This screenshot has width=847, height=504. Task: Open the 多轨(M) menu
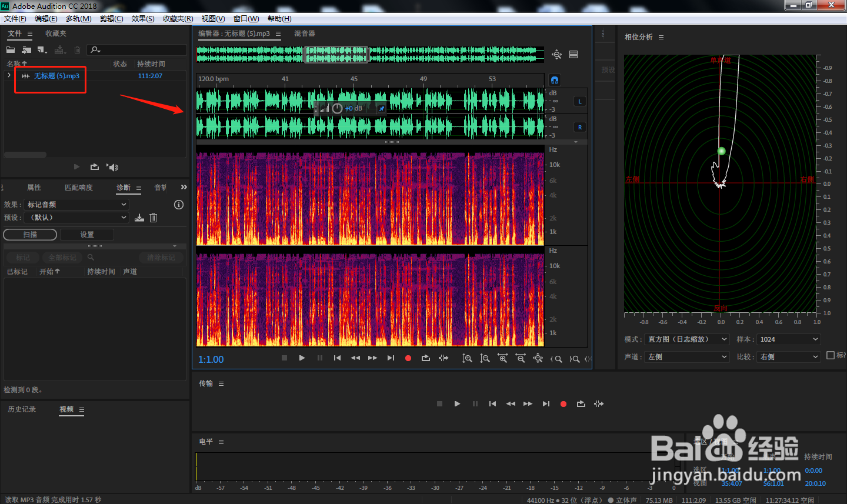point(78,19)
